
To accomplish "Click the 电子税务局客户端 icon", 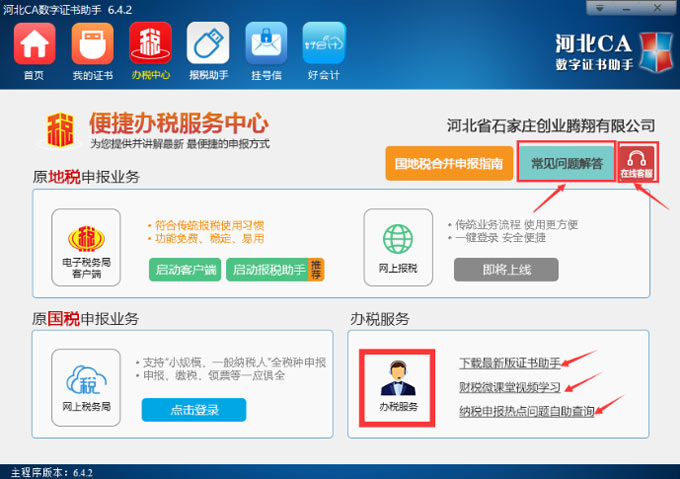I will (86, 248).
